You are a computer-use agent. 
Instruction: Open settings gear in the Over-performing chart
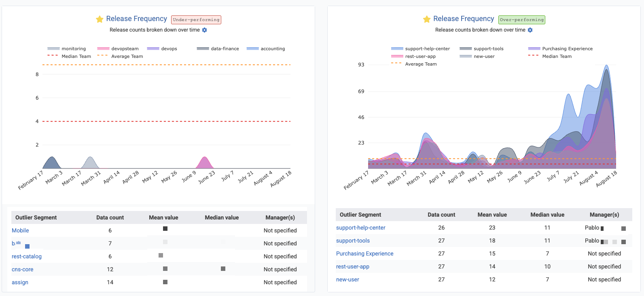tap(530, 30)
